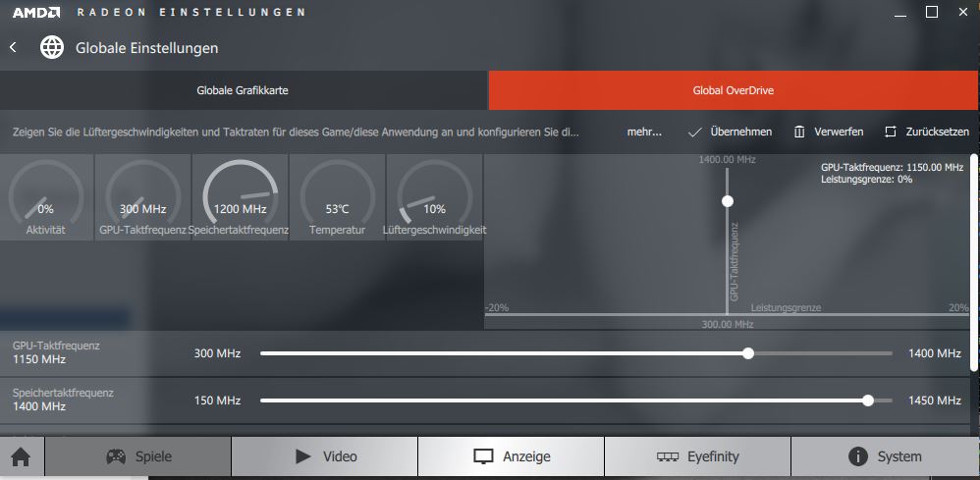
Task: Click the Temperatur 53°C gauge
Action: 338,197
